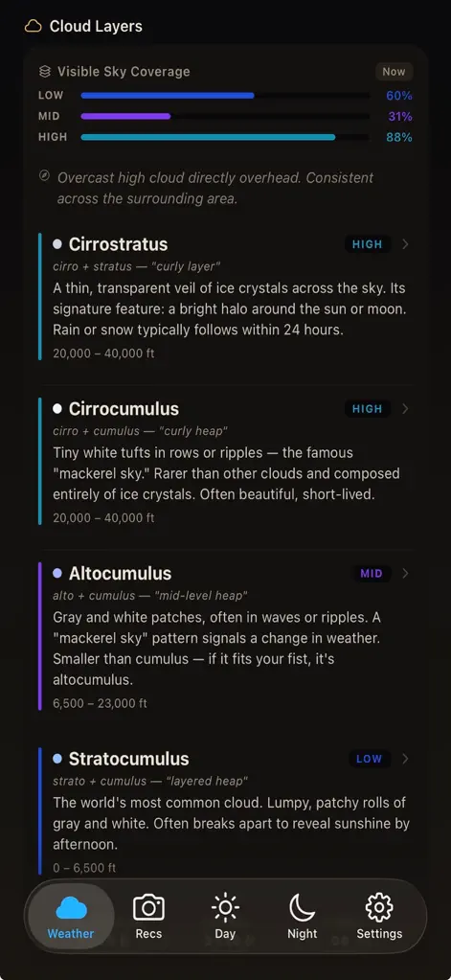Click the compass icon beside overcast note
451x980 pixels.
pos(44,176)
